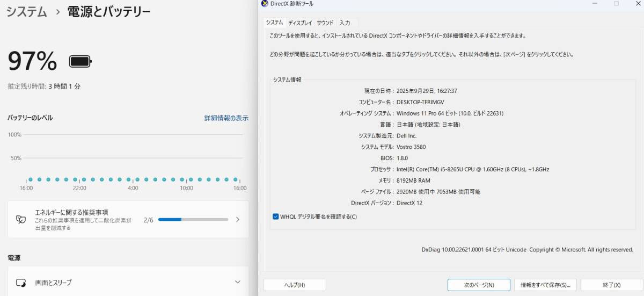Click the 97% battery percentage text

point(32,61)
